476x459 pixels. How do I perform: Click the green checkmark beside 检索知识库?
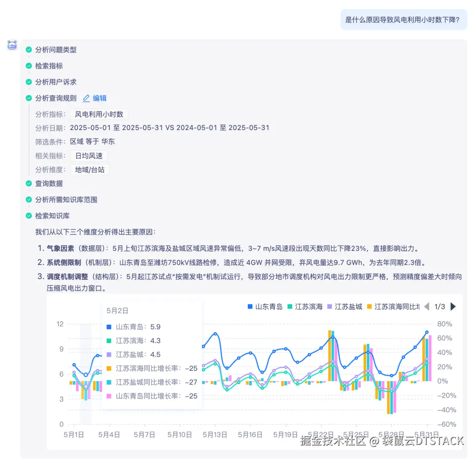(x=28, y=216)
